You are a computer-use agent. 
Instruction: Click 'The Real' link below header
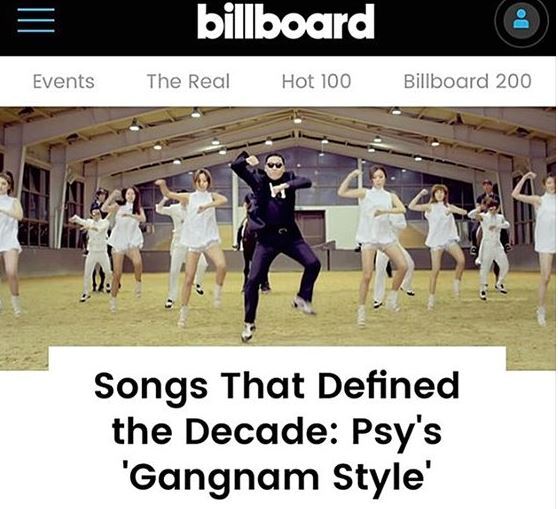point(188,82)
